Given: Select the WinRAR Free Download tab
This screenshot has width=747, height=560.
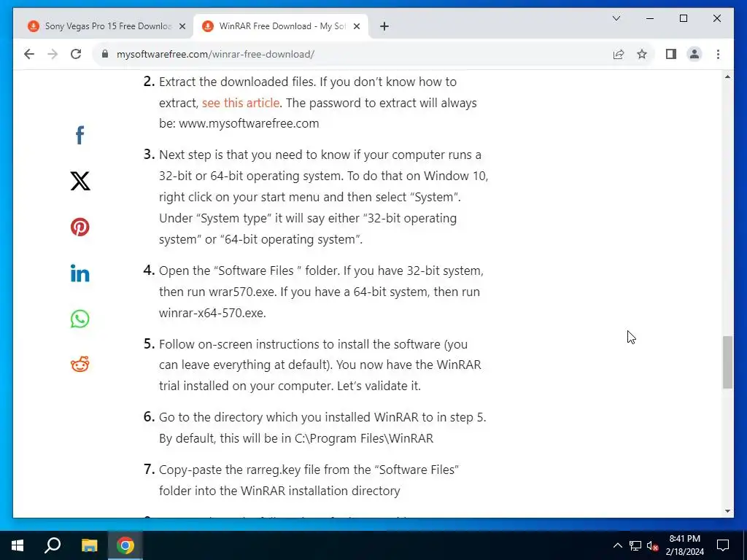Looking at the screenshot, I should [280, 26].
